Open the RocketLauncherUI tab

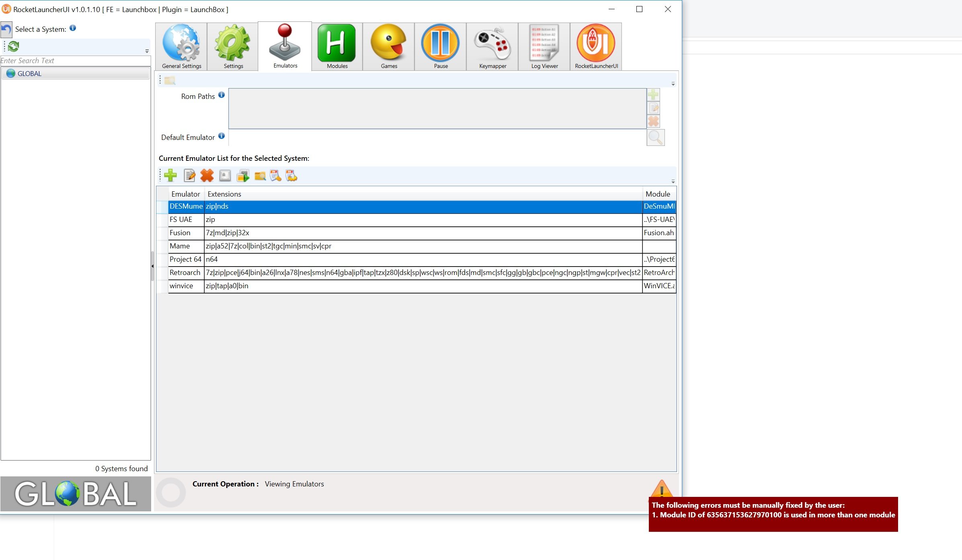(596, 47)
